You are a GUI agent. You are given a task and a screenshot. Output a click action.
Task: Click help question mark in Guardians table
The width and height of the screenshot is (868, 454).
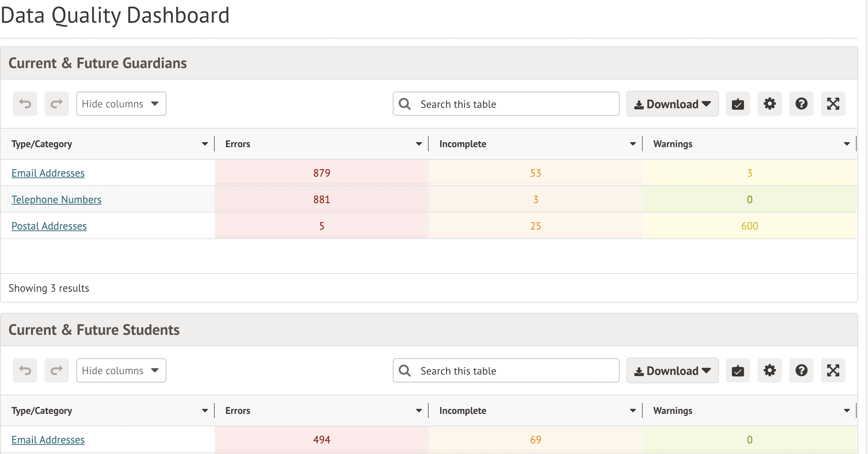pyautogui.click(x=801, y=104)
